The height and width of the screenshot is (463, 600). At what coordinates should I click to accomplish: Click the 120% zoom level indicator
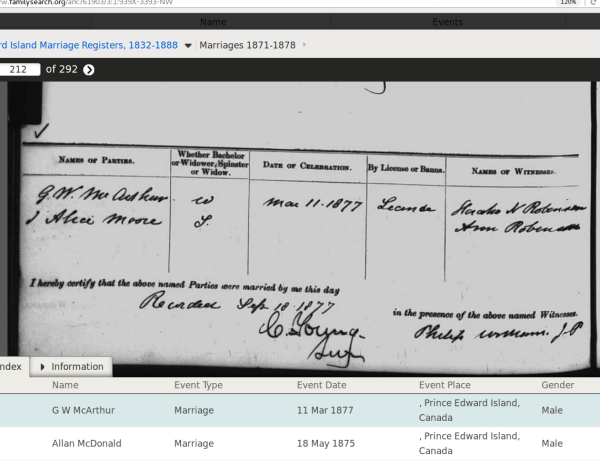tap(567, 4)
